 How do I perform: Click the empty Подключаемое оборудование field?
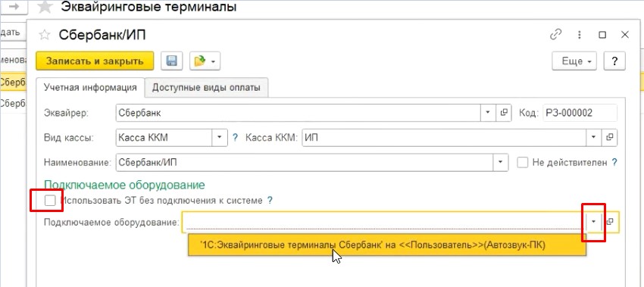click(384, 222)
